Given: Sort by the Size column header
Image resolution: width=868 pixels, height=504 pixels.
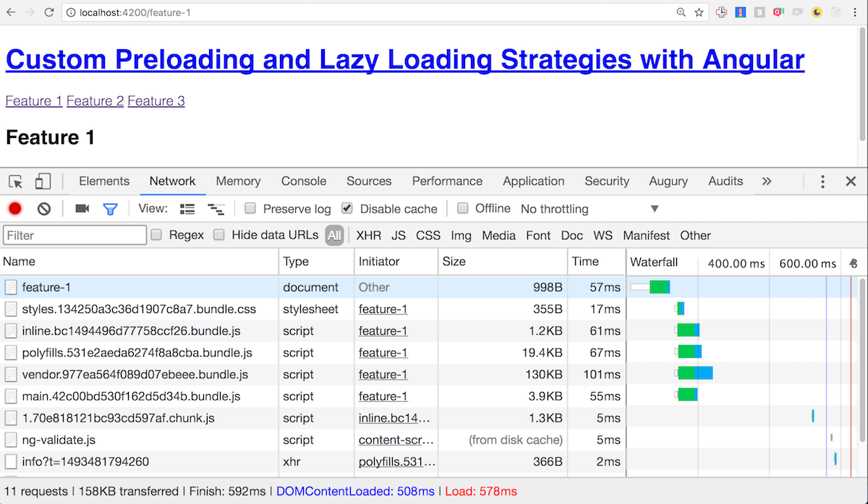Looking at the screenshot, I should [x=503, y=262].
